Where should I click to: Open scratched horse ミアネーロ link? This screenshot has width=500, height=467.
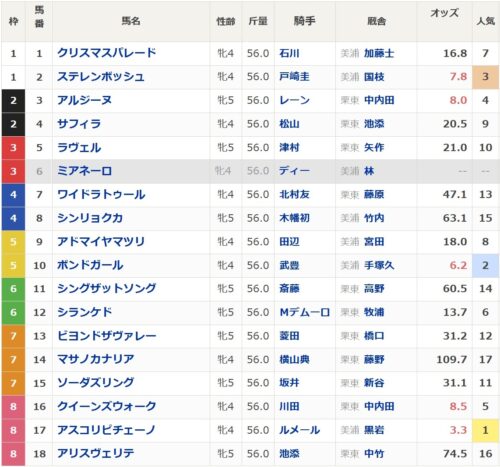[x=85, y=171]
